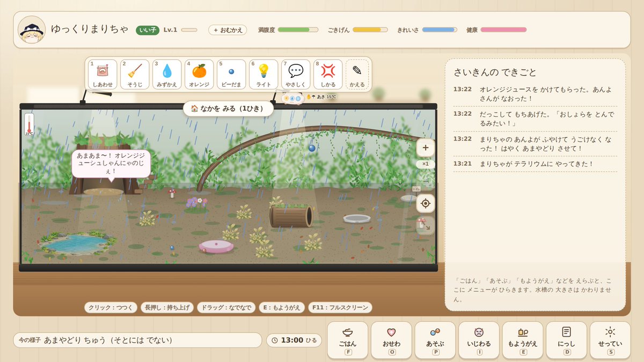
Task: Select the やさしく speech bubble action
Action: (296, 75)
